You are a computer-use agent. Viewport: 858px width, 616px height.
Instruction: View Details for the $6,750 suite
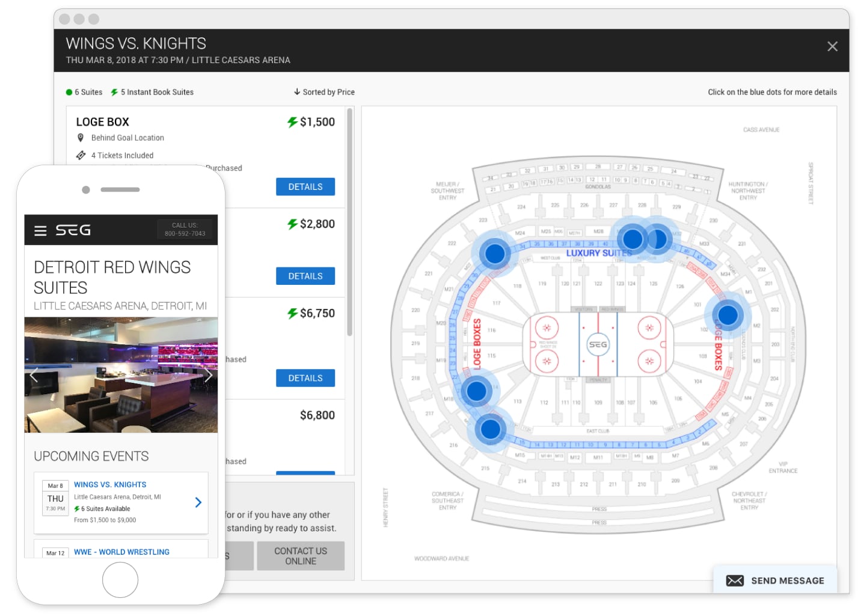(x=305, y=378)
